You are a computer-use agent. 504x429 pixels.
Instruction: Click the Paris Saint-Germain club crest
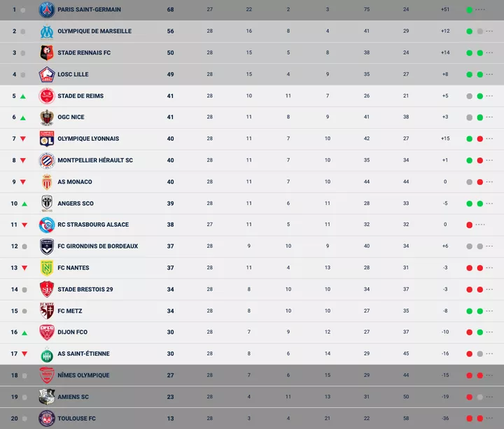click(47, 10)
